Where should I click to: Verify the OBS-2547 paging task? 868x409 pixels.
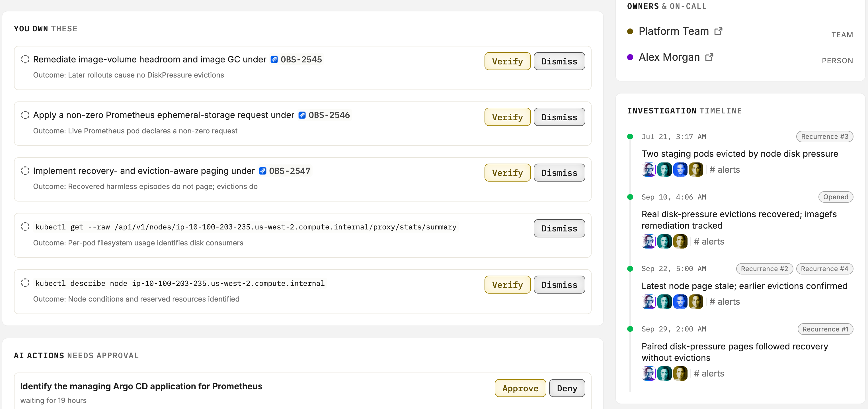click(508, 173)
